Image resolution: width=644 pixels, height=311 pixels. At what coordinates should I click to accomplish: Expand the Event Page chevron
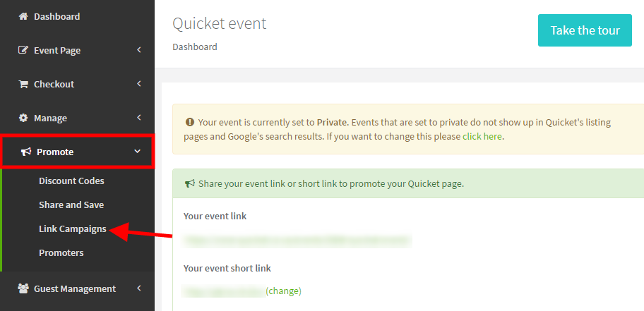[139, 50]
